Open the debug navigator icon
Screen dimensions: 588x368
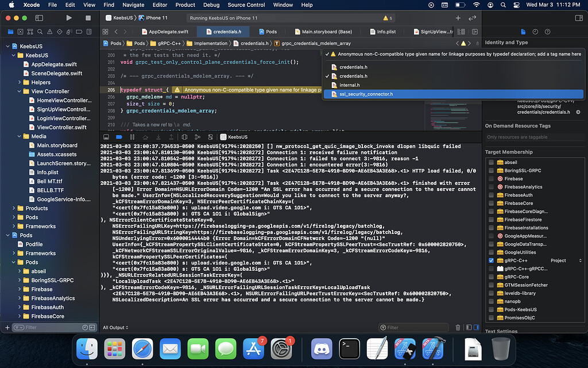[69, 32]
